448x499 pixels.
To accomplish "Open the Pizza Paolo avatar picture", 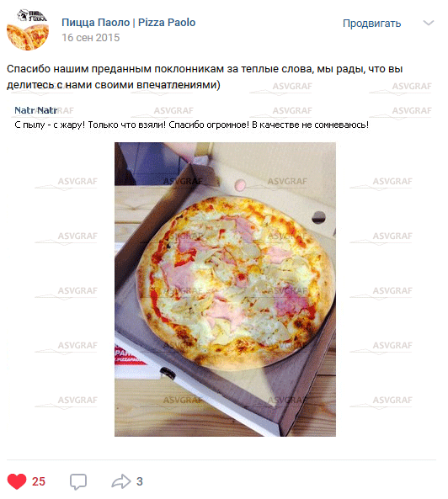I will [x=28, y=29].
